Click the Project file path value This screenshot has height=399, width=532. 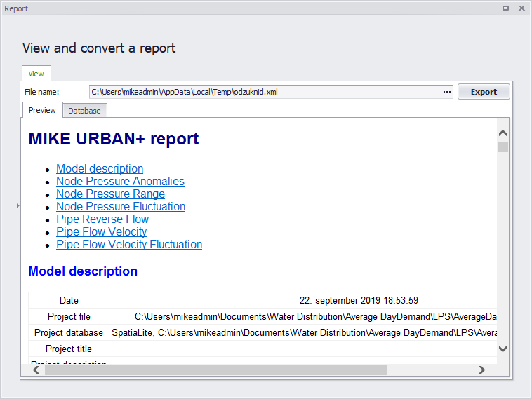click(x=316, y=317)
